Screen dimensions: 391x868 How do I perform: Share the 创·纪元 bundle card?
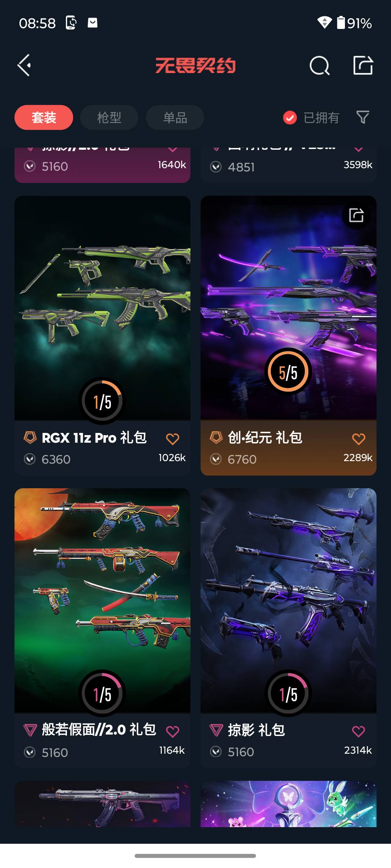(356, 215)
